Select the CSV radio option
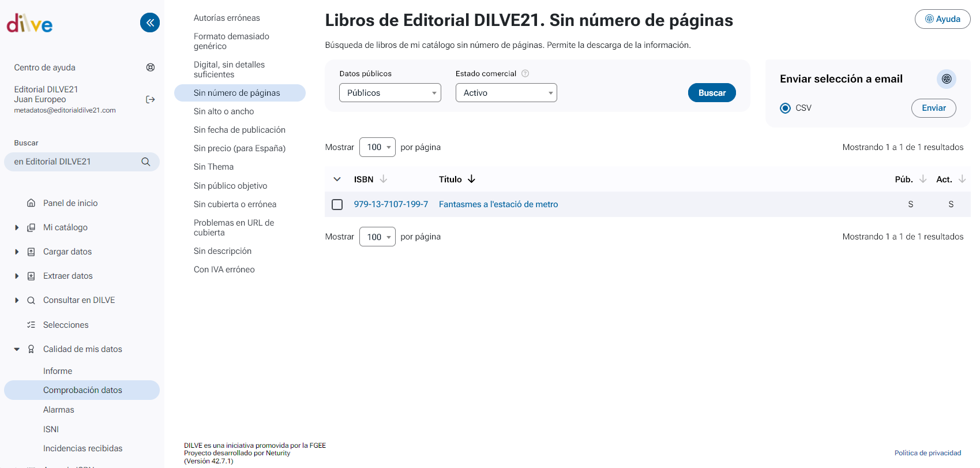The height and width of the screenshot is (468, 980). coord(785,108)
